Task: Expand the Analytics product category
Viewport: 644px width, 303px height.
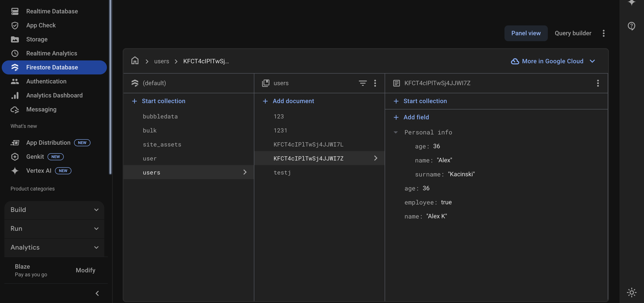Action: [x=54, y=247]
